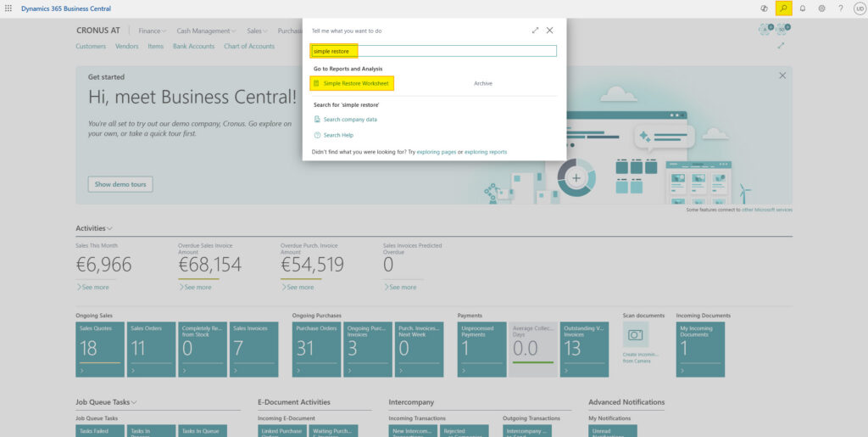Expand the Activities section chevron
868x437 pixels.
[110, 228]
